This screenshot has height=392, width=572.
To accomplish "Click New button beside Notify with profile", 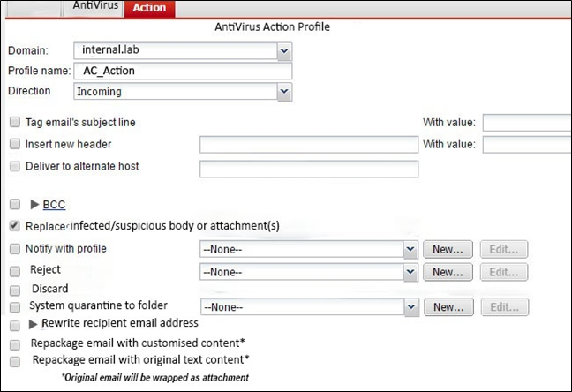I will tap(448, 249).
